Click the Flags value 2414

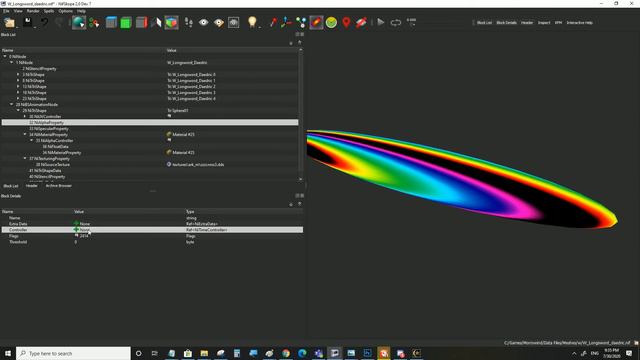coord(84,236)
